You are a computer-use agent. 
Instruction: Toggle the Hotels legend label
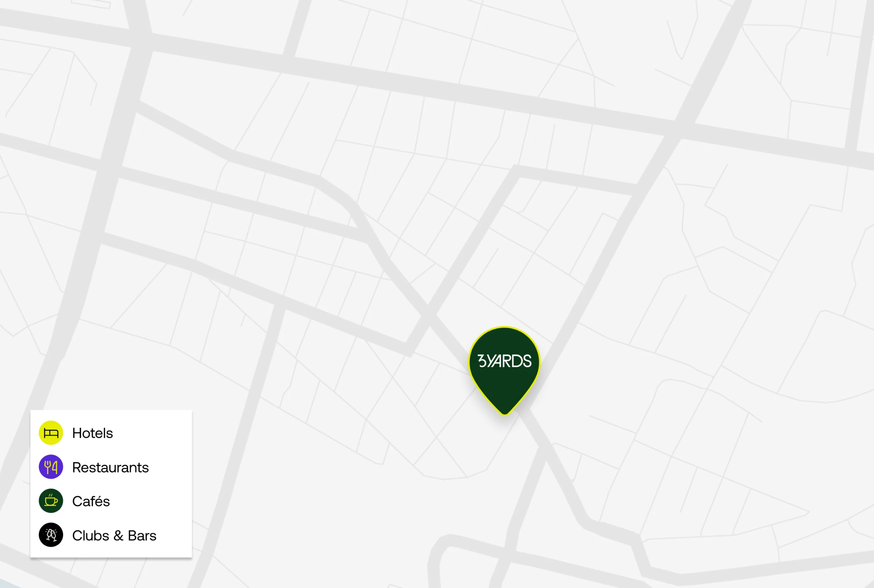pos(92,433)
